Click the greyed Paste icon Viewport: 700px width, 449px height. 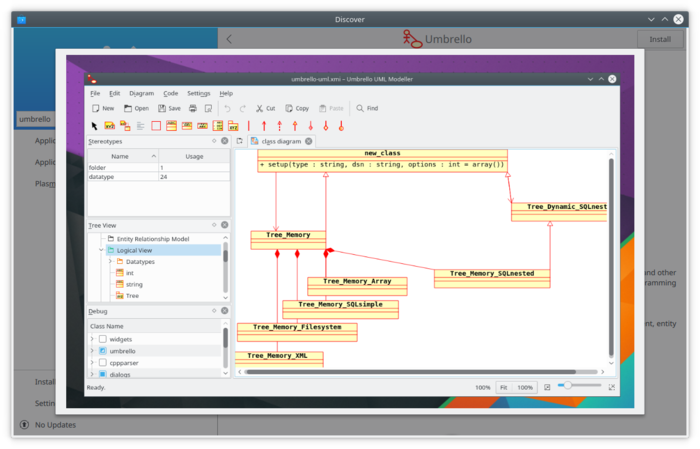323,108
